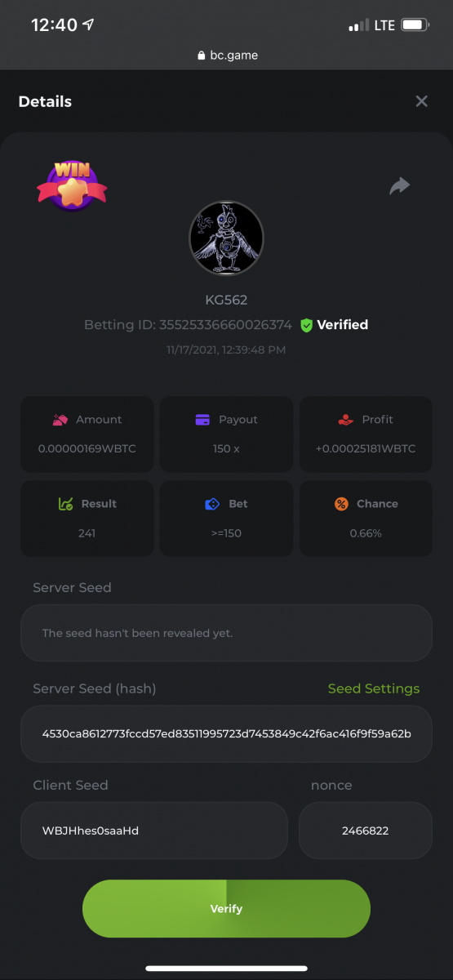453x980 pixels.
Task: Click the Verify button
Action: coord(226,908)
